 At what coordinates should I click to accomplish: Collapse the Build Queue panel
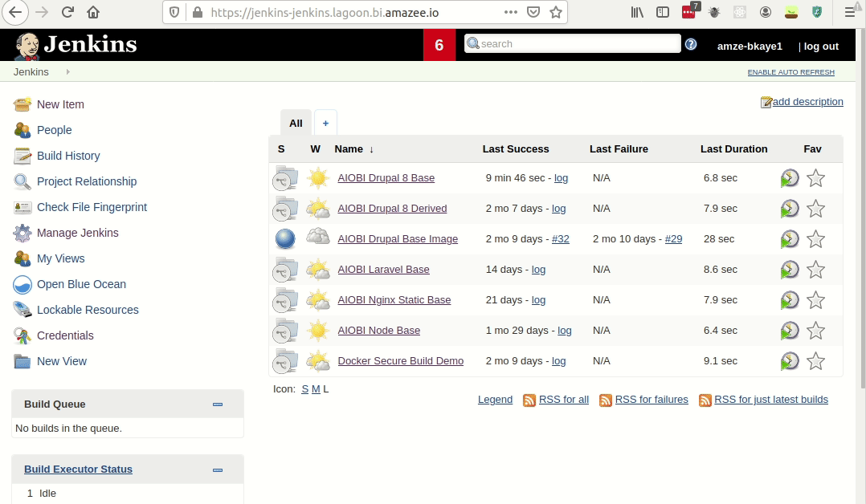pos(218,404)
